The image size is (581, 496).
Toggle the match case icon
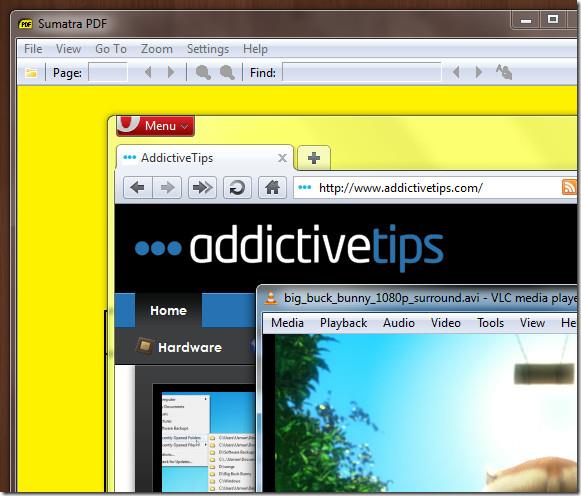[x=504, y=72]
